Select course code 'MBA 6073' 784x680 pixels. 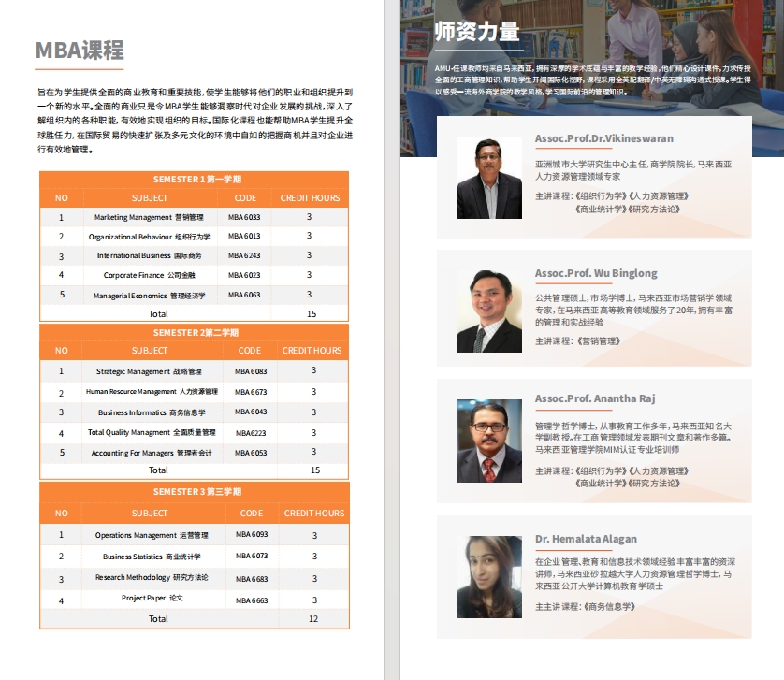tap(252, 556)
